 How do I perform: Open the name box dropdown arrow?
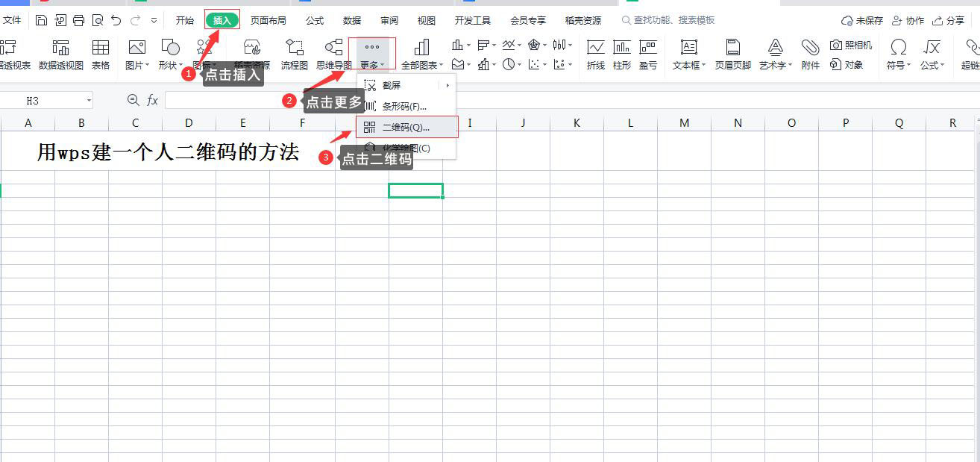pyautogui.click(x=89, y=100)
